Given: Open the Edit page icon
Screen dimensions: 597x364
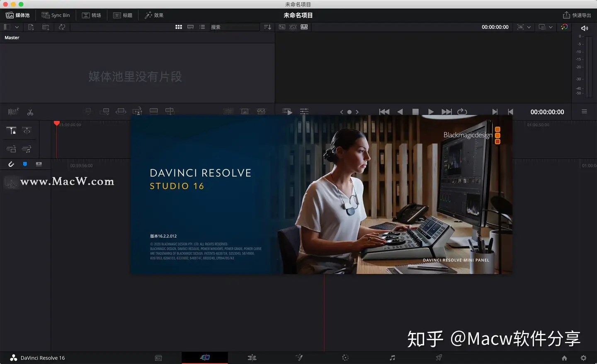Looking at the screenshot, I should pyautogui.click(x=252, y=358).
